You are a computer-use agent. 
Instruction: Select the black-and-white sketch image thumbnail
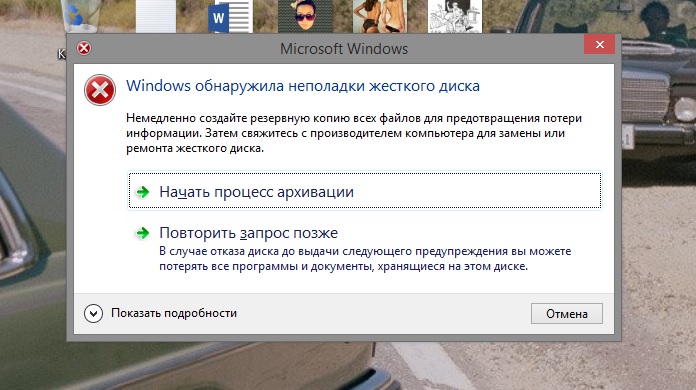click(x=455, y=16)
